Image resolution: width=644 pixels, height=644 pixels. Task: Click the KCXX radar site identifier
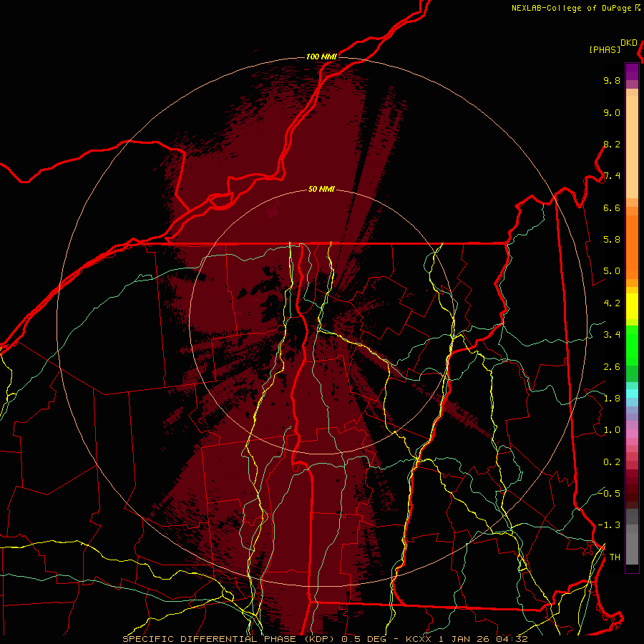tap(419, 639)
